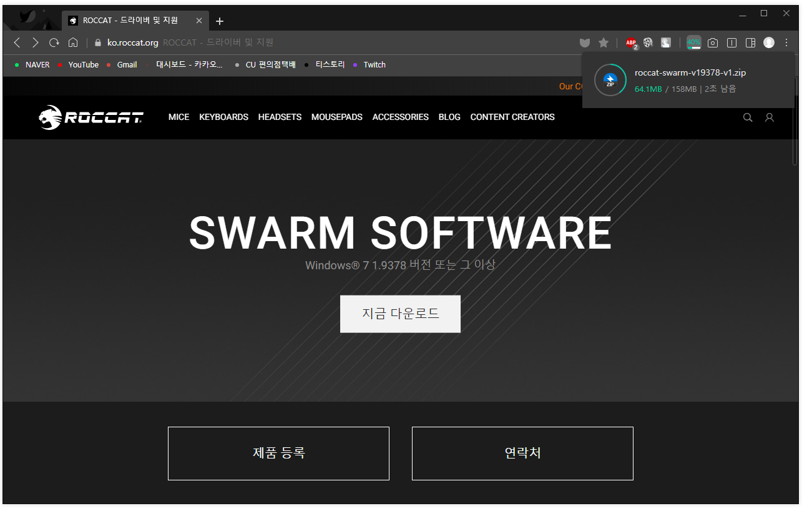This screenshot has height=521, width=812.
Task: Click the Windows 7 version subtitle text
Action: 400,265
